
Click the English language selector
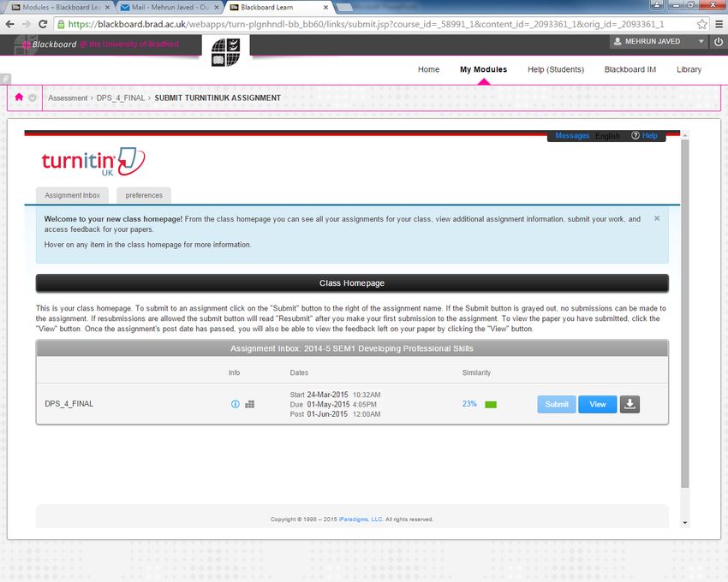coord(608,135)
